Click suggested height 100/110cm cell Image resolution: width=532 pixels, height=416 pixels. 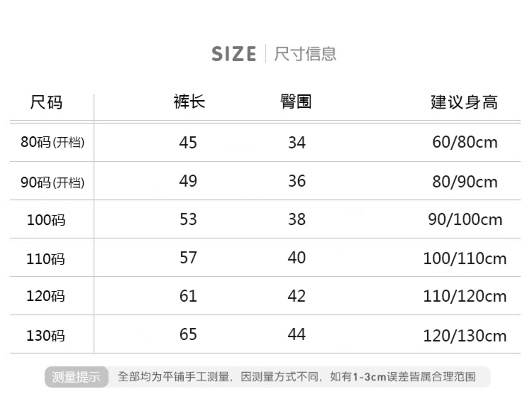tap(465, 259)
